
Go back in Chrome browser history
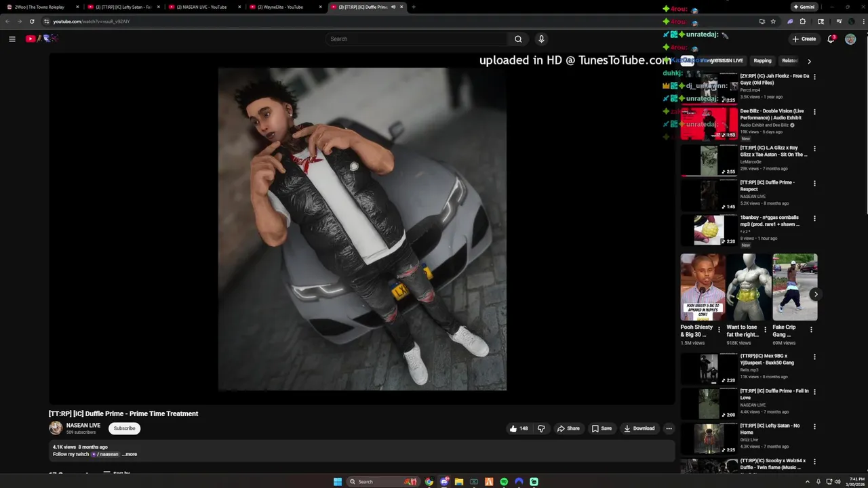7,21
